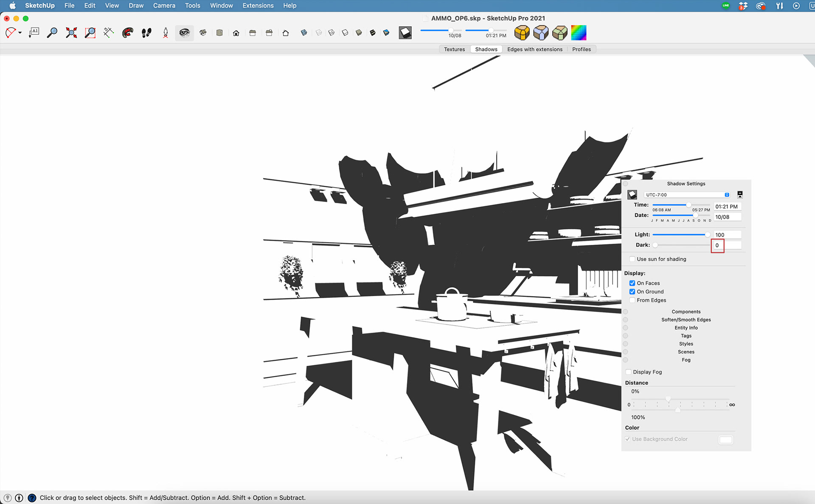
Task: Enable Use sun for shading
Action: coord(632,259)
